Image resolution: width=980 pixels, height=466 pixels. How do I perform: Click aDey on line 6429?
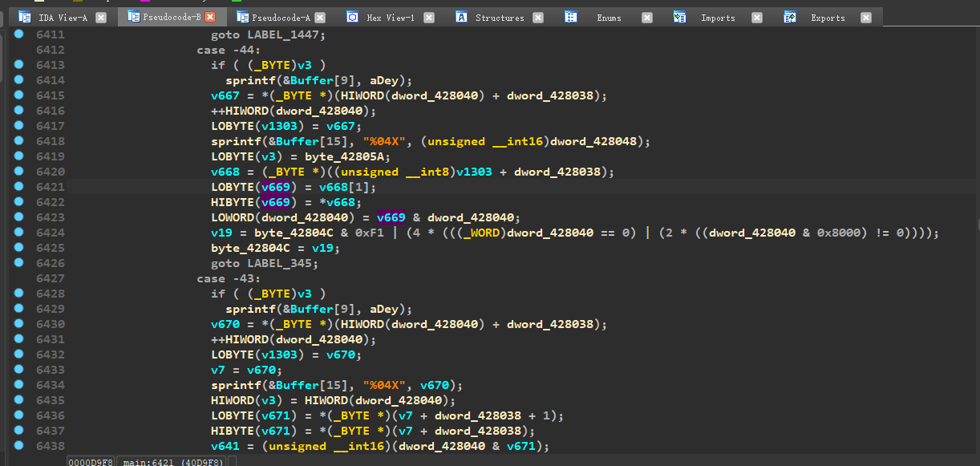pos(384,309)
